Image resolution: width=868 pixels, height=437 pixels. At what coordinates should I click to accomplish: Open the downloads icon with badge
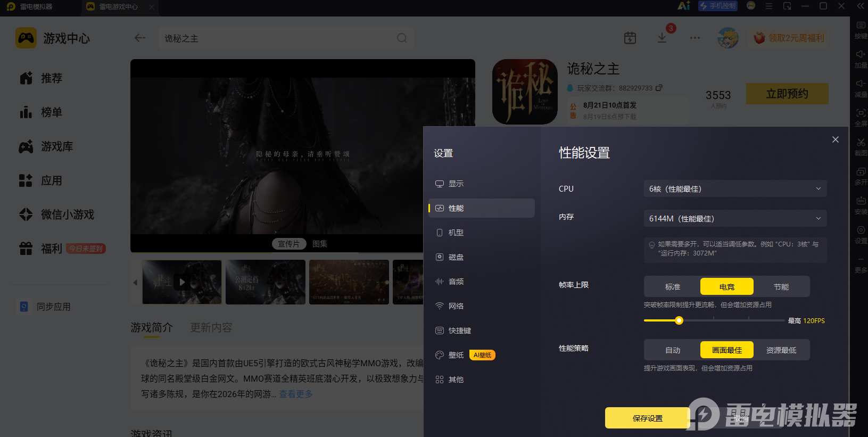[662, 38]
